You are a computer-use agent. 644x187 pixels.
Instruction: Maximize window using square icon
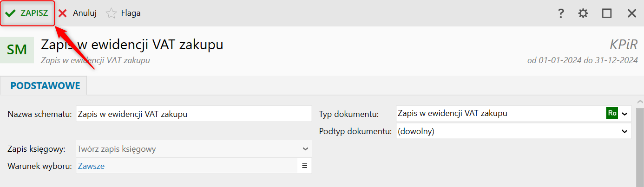(x=607, y=13)
